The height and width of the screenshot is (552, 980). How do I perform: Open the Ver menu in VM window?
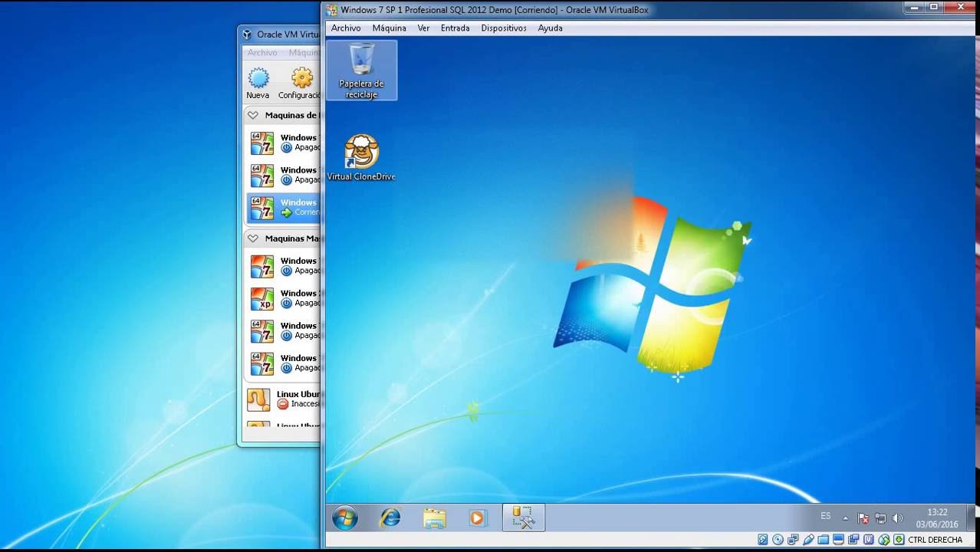[423, 28]
